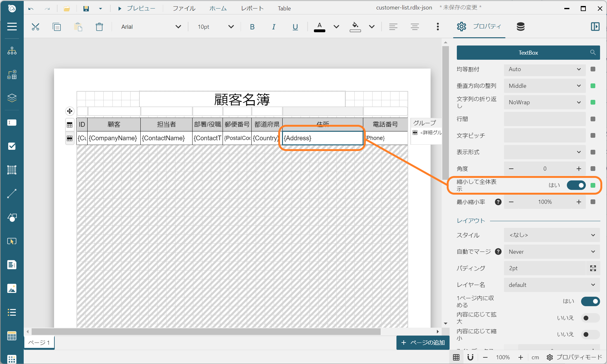Toggle Underline formatting
Screen dimensions: 607x364
click(295, 27)
